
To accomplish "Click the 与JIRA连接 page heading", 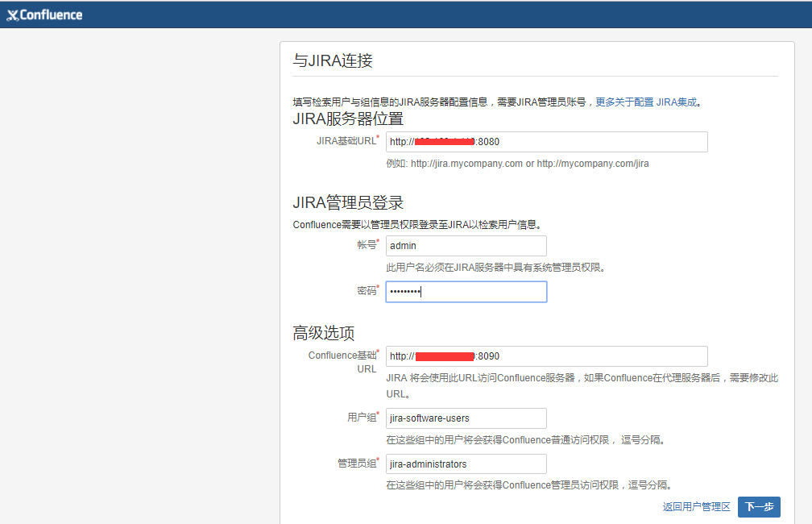I will (x=333, y=60).
